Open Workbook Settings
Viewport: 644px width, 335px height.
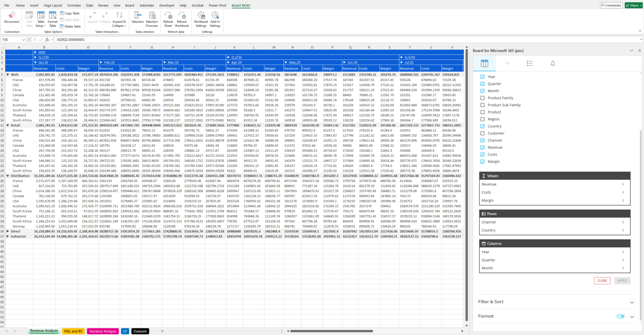201,20
